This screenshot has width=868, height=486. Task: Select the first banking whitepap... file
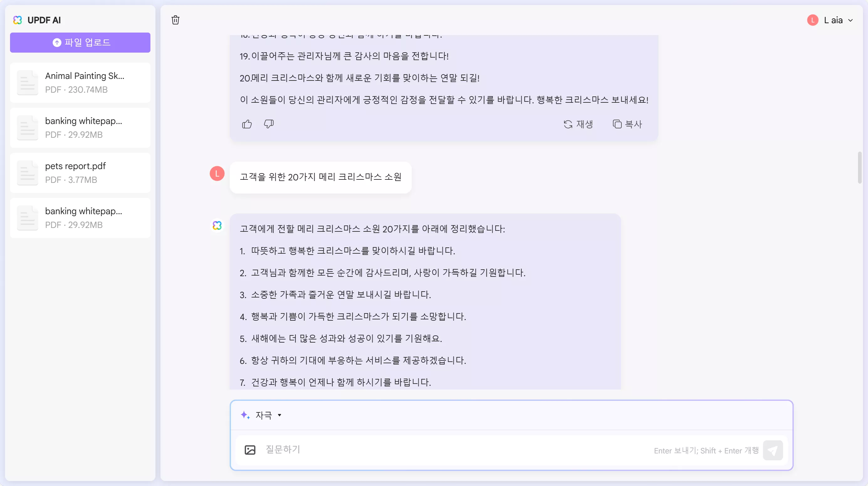coord(80,128)
